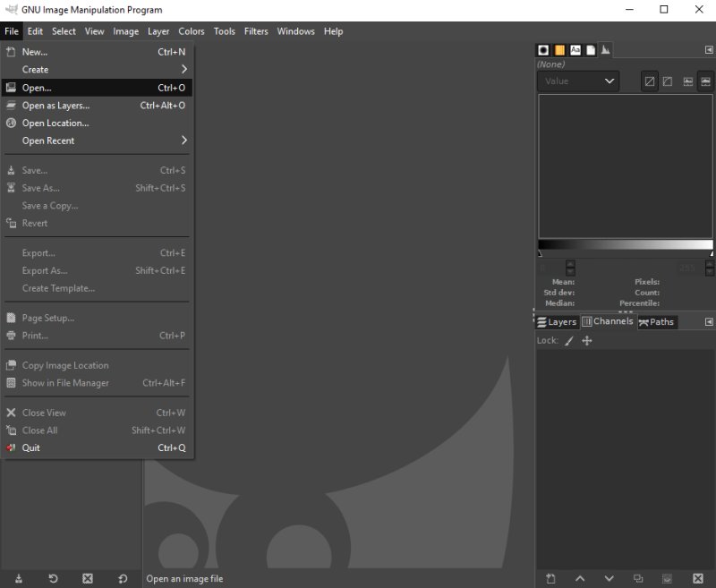This screenshot has height=588, width=716.
Task: Show histogram in perceptual space
Action: click(x=705, y=81)
